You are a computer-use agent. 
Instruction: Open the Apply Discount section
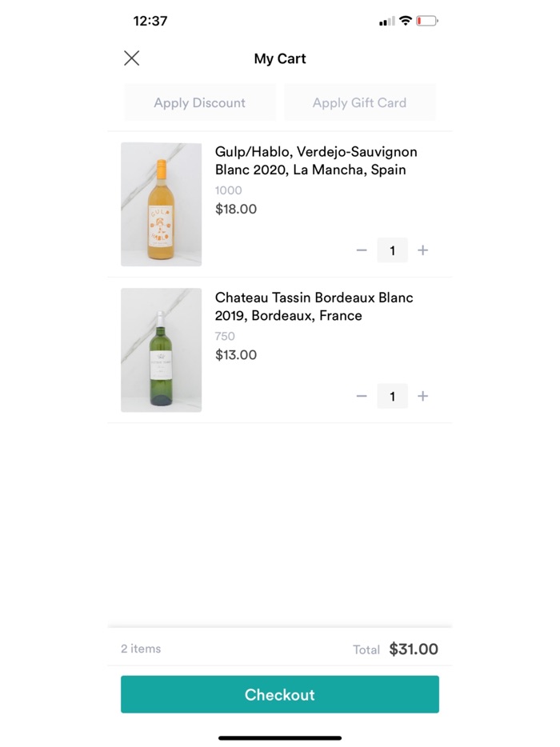199,102
